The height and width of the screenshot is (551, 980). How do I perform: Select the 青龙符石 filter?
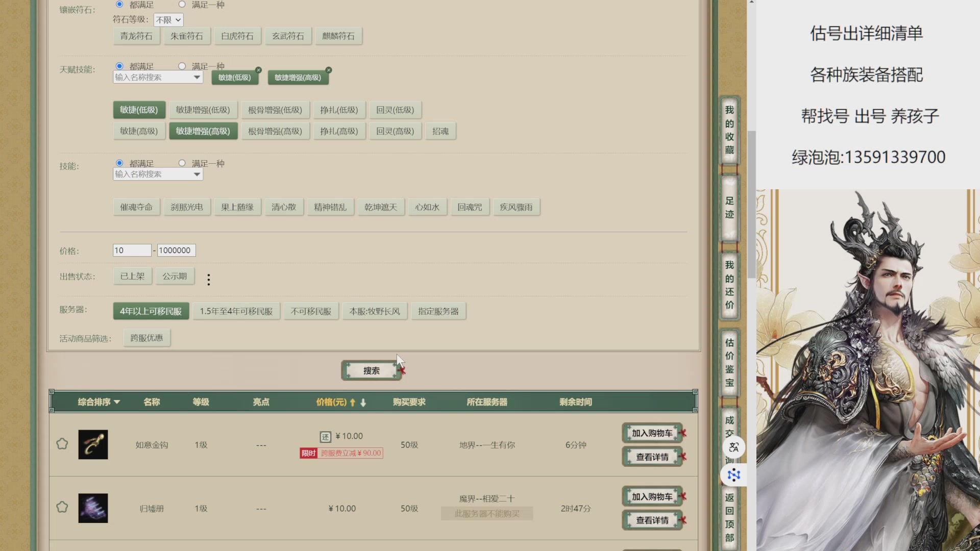point(136,36)
